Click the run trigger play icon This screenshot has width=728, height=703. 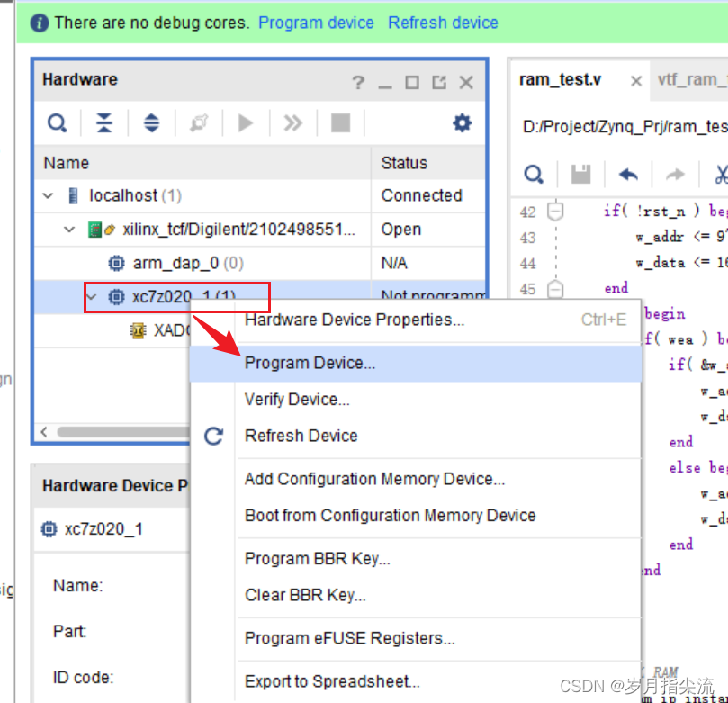pos(246,123)
